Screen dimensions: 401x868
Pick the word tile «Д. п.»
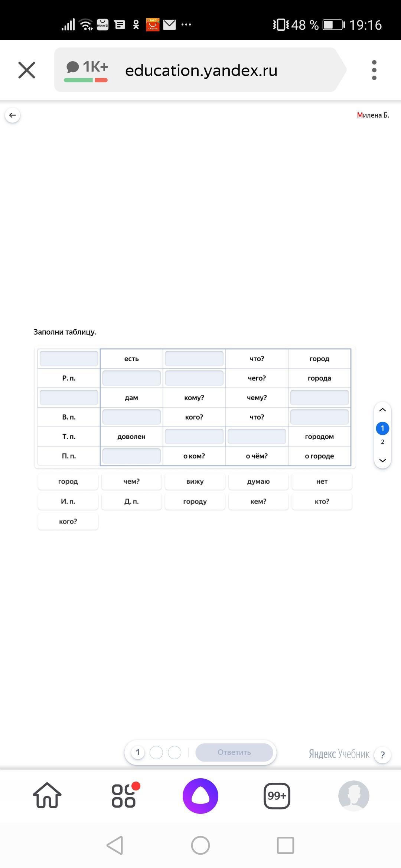pos(131,502)
